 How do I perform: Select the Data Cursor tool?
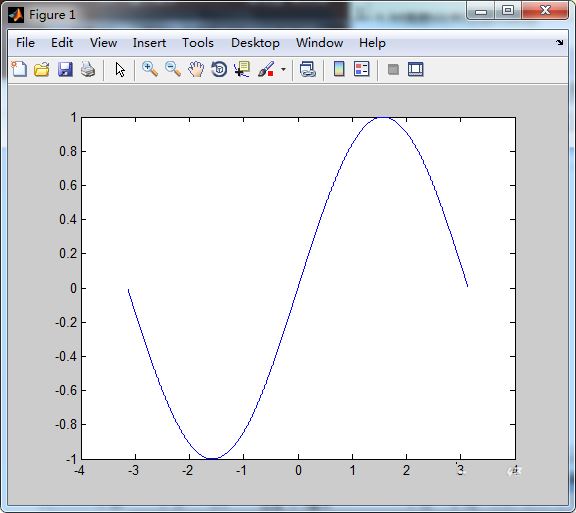click(x=242, y=69)
